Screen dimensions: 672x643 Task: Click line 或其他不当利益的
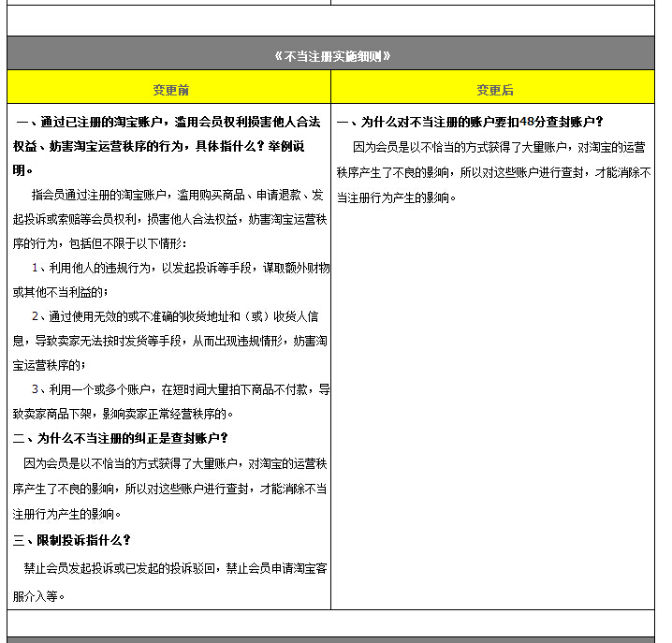(61, 292)
